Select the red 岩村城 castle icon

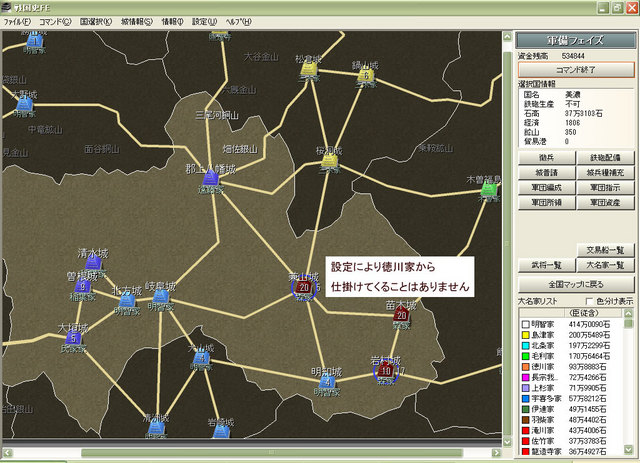386,371
